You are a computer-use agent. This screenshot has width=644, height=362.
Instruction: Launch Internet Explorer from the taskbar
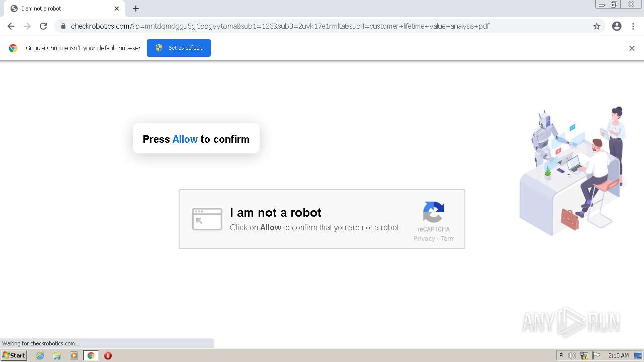[x=40, y=355]
